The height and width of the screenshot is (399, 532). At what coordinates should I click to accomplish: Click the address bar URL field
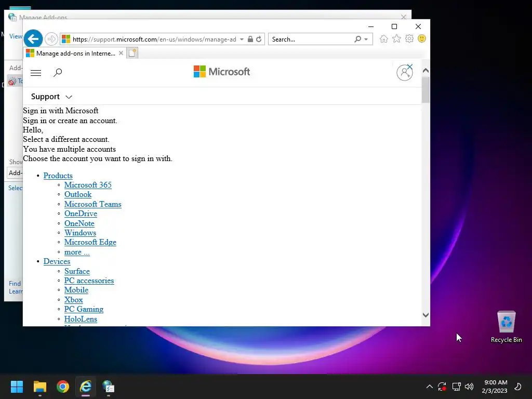154,39
